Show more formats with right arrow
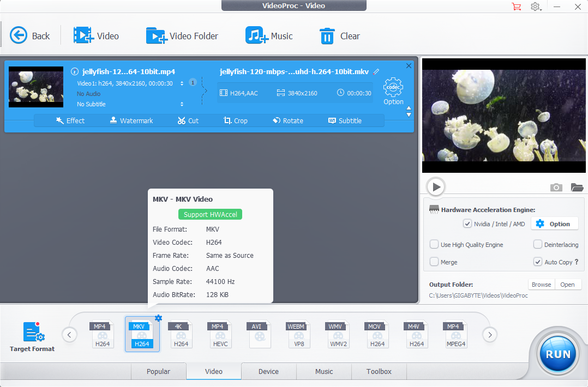The height and width of the screenshot is (387, 588). click(x=490, y=335)
